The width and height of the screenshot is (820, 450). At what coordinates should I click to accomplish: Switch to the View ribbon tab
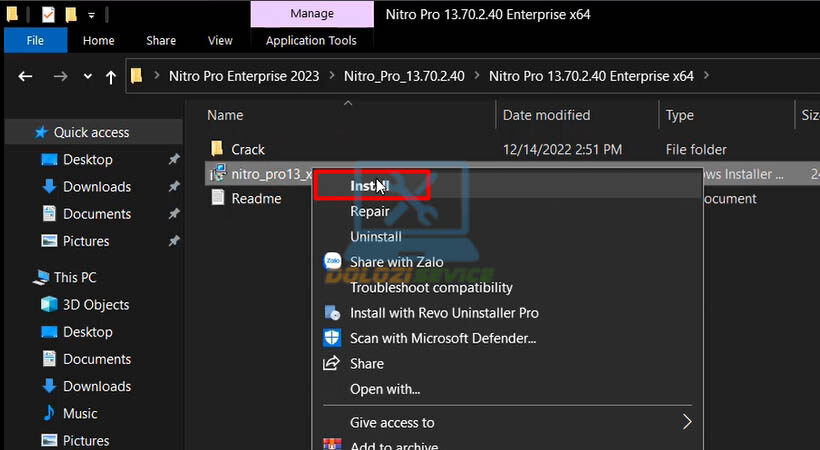point(219,41)
